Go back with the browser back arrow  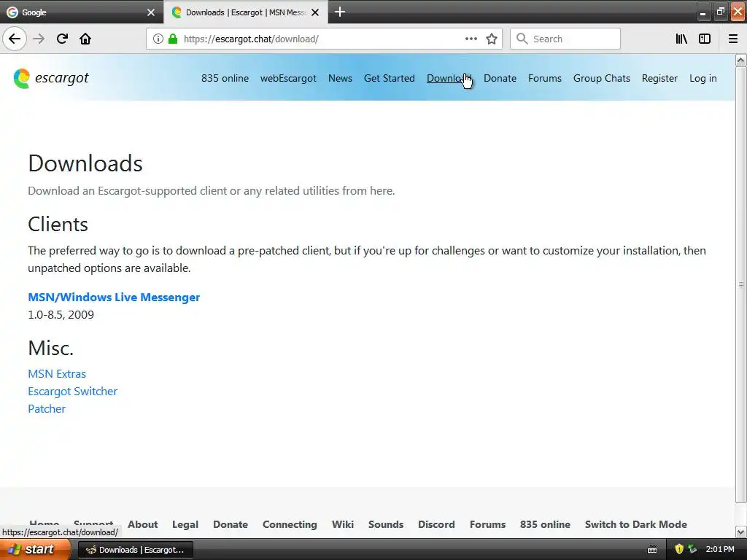(15, 39)
